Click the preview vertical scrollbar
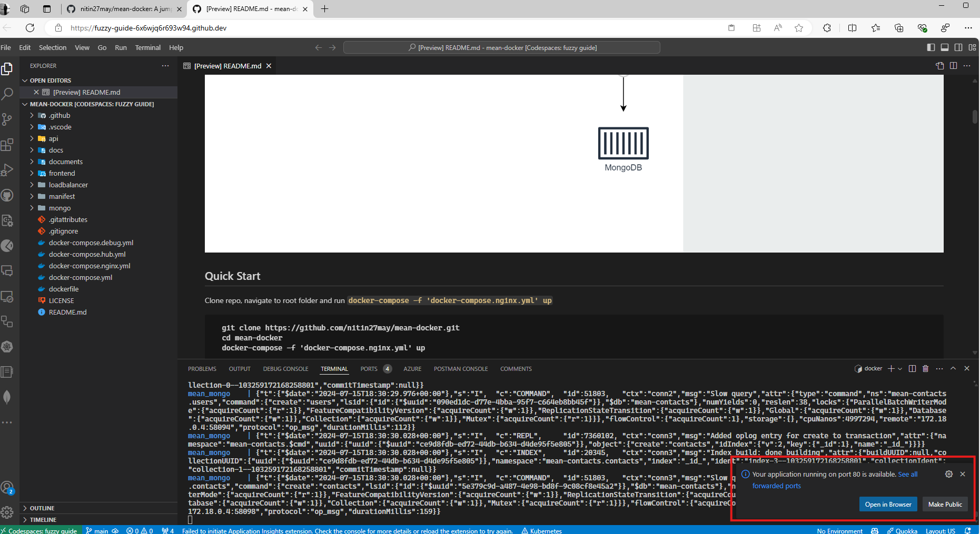 975,116
